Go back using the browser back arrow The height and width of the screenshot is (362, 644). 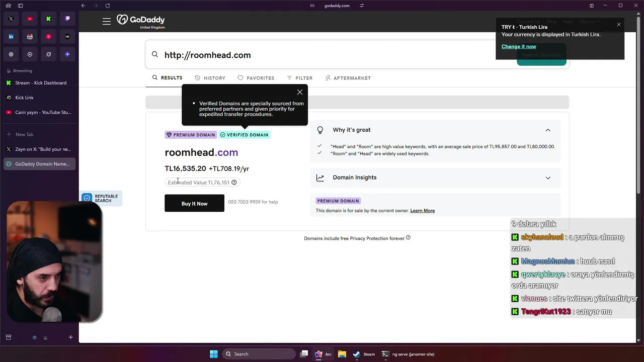pyautogui.click(x=84, y=6)
